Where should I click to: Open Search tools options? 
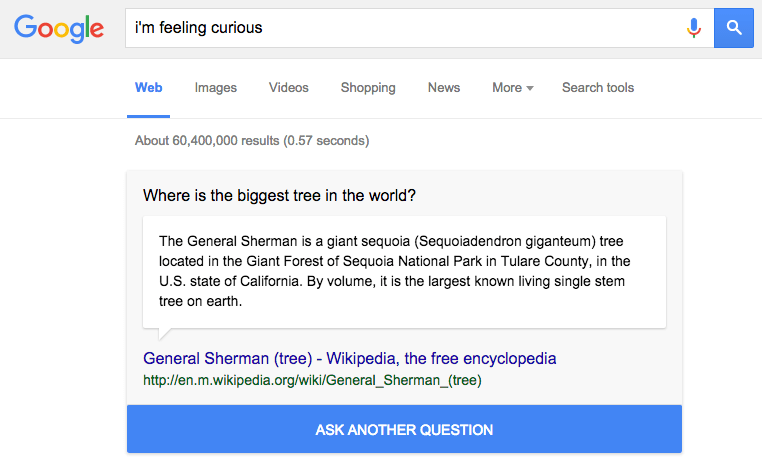coord(598,88)
